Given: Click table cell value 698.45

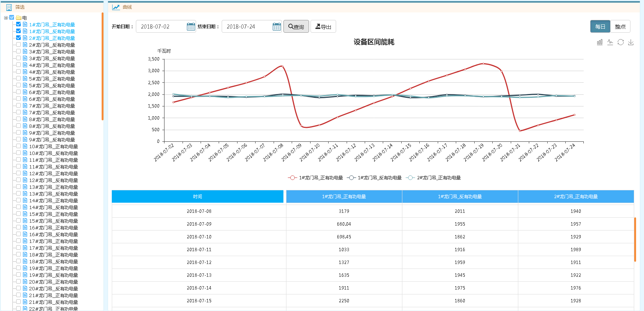Looking at the screenshot, I should pyautogui.click(x=344, y=237).
